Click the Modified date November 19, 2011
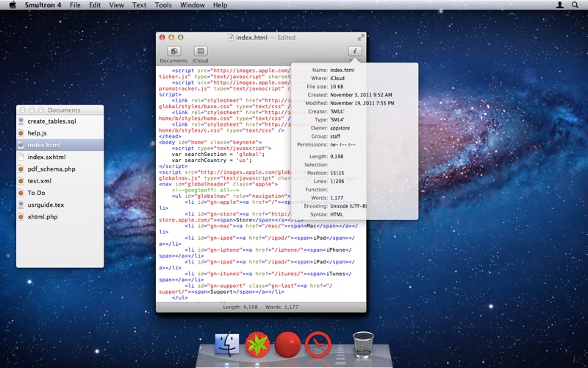The image size is (588, 368). (362, 103)
